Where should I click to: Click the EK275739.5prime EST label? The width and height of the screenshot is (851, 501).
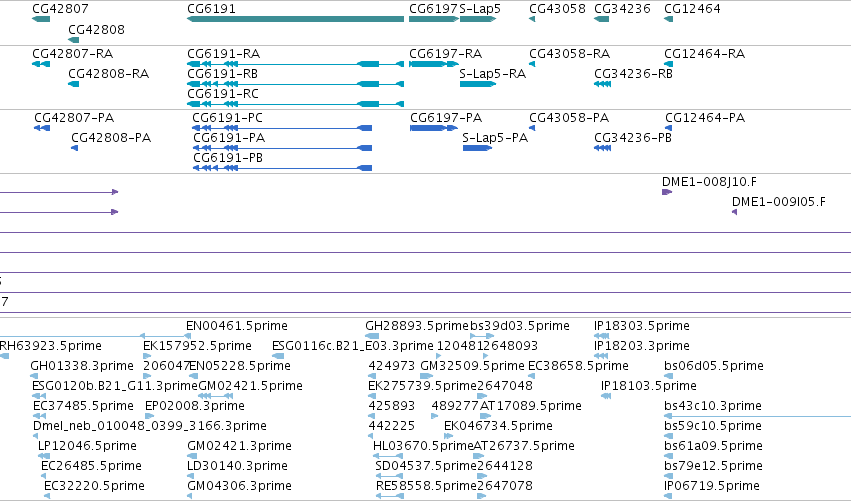[422, 386]
